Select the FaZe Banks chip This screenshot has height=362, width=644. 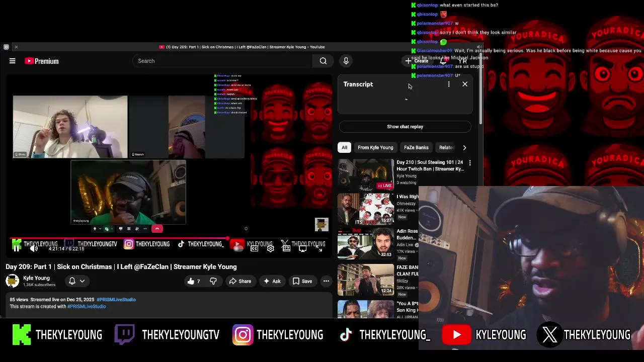(x=416, y=147)
